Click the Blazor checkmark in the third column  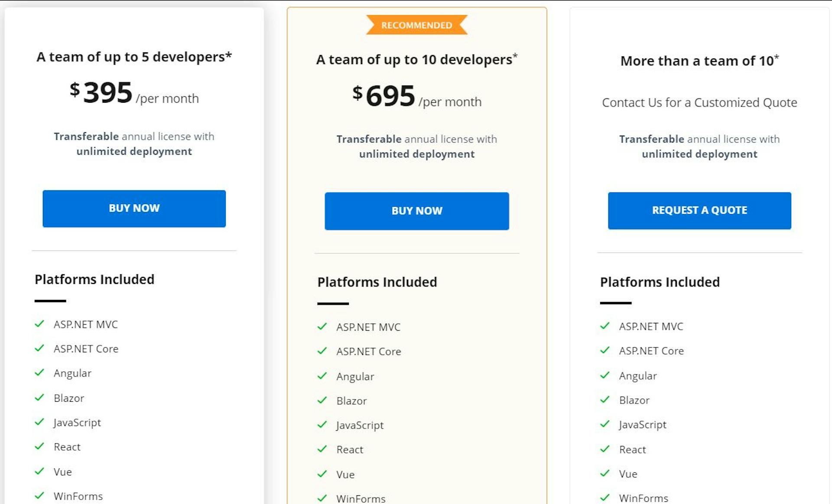click(x=605, y=400)
